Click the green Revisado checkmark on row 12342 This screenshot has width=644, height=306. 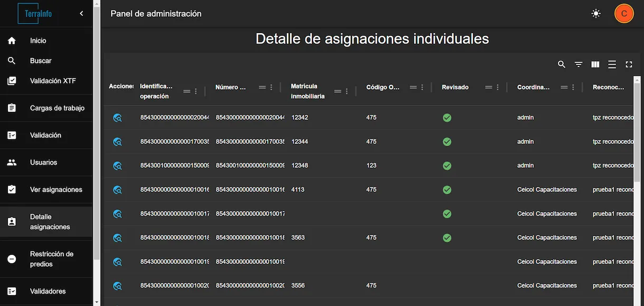[x=447, y=117]
